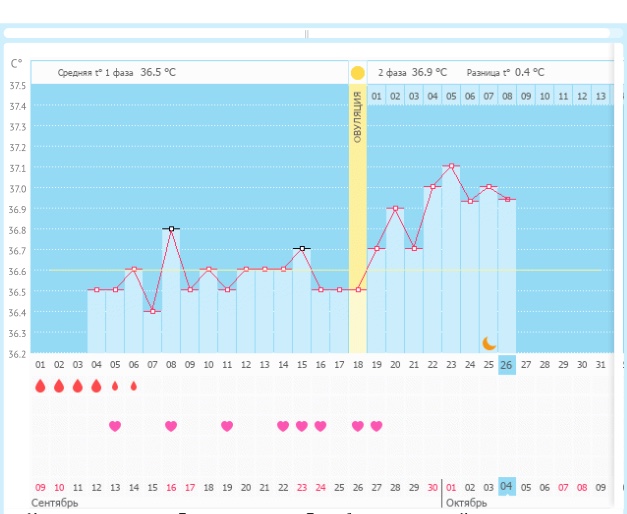Select the highlighted cycle day 26
Viewport: 627px width, 514px height.
pos(507,364)
